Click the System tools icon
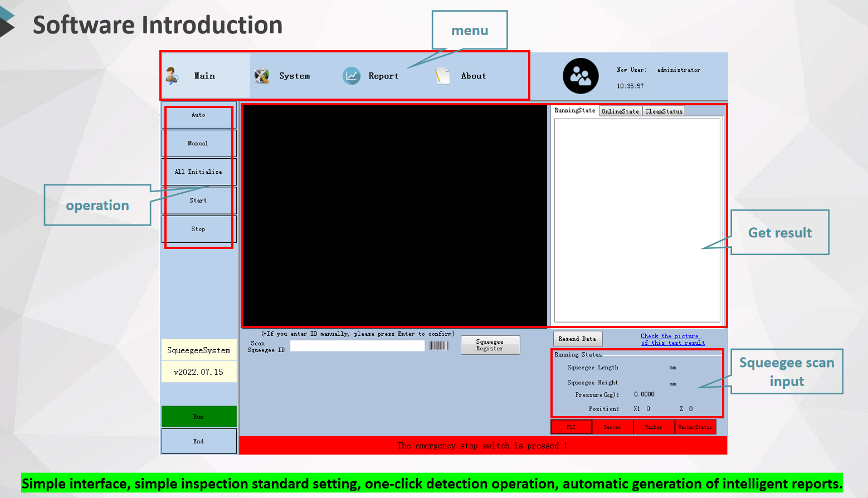Screen dimensions: 868x498 (261, 76)
